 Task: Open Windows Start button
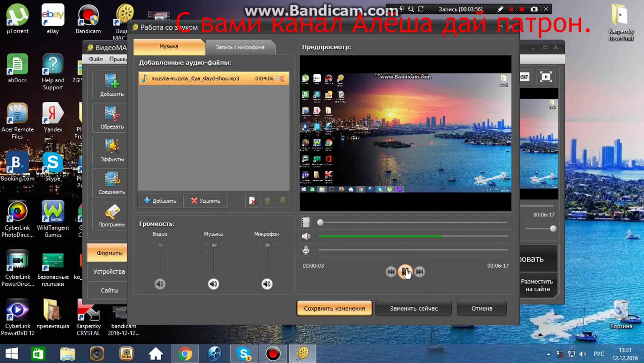[12, 354]
